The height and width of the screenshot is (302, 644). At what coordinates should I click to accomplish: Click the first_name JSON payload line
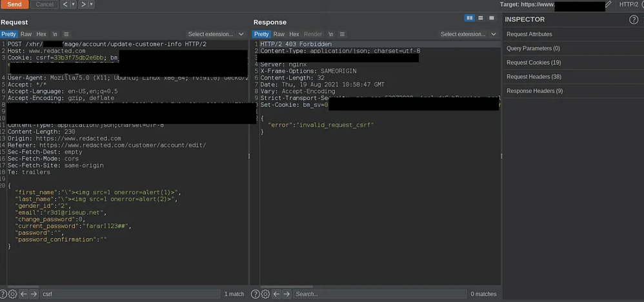tap(97, 192)
